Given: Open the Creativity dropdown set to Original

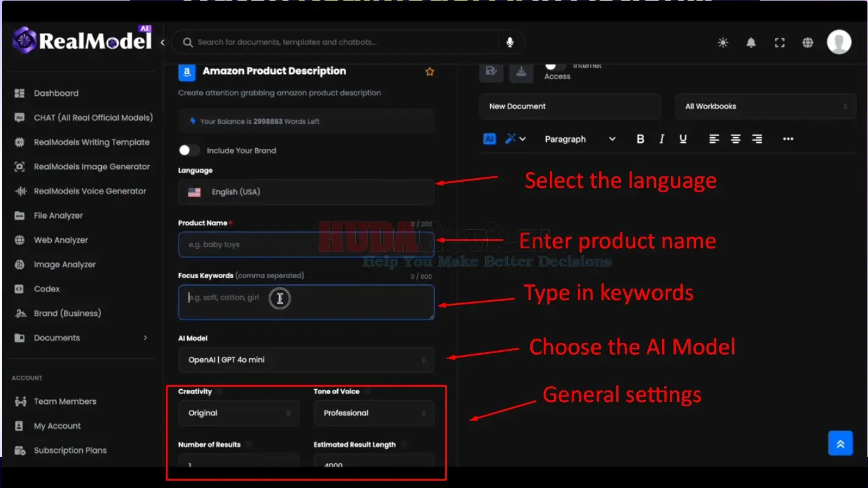Looking at the screenshot, I should [x=238, y=413].
